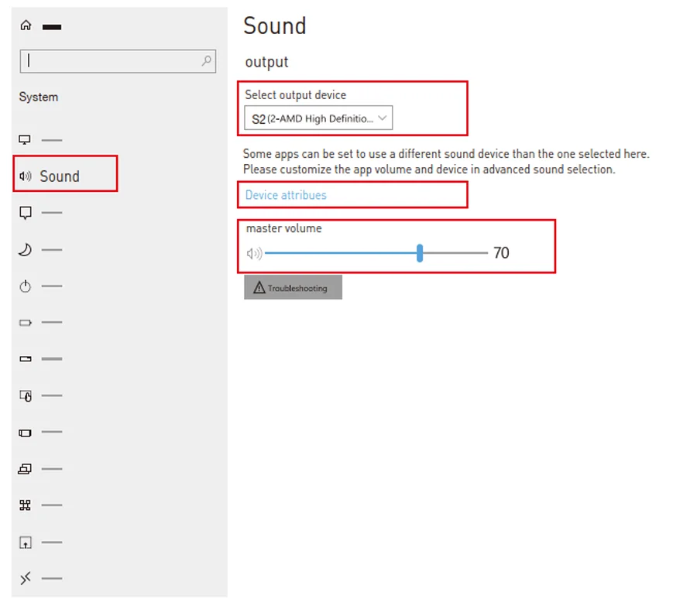This screenshot has width=697, height=616.
Task: Open Clipboard settings via the sidebar icon
Action: tap(25, 542)
